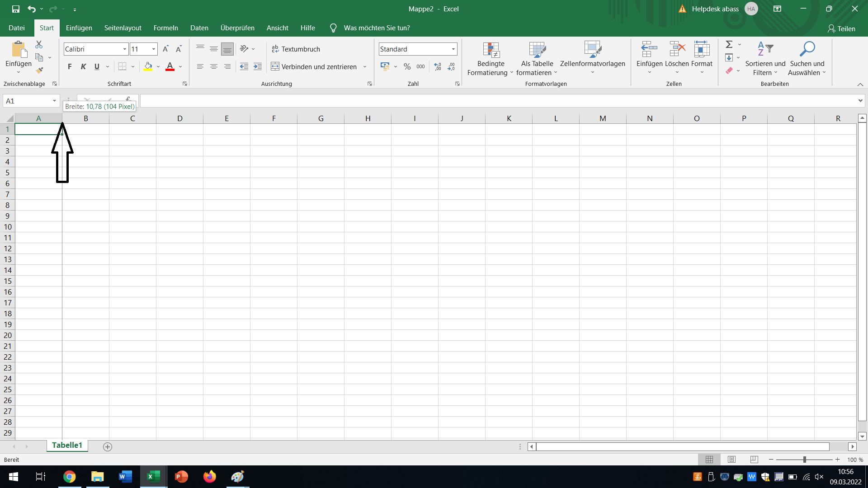
Task: Switch to the Seitenlayout tab
Action: coord(123,28)
